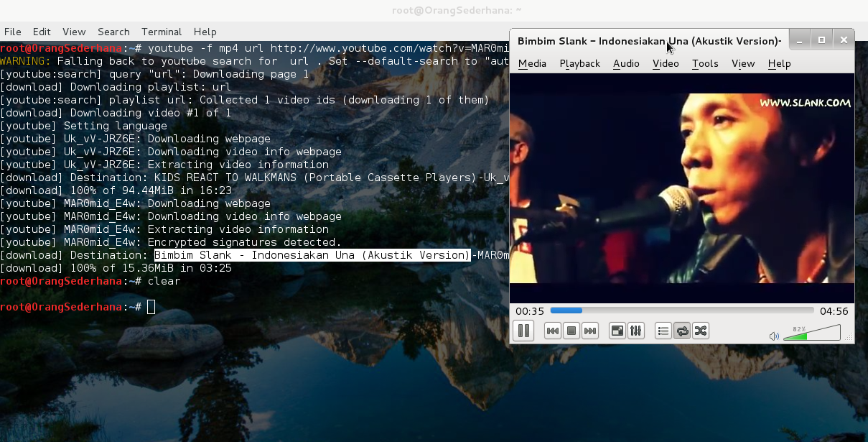This screenshot has height=442, width=868.
Task: Toggle loop playback mode
Action: [x=681, y=331]
